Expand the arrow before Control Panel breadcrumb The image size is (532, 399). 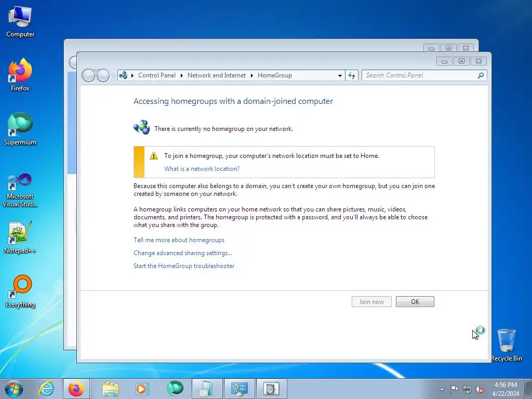click(132, 75)
